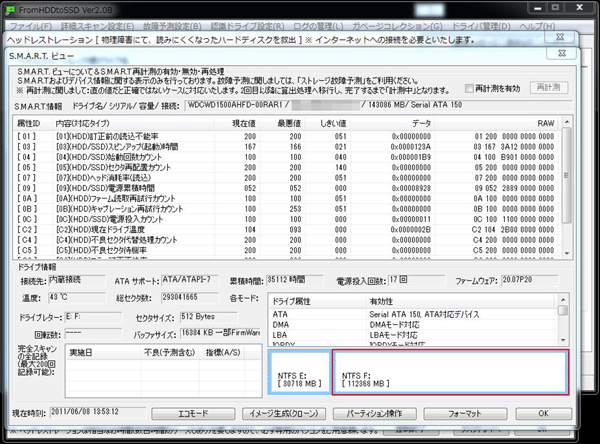Select the [ C5 ] pending sector row
The width and height of the screenshot is (600, 444).
click(288, 250)
